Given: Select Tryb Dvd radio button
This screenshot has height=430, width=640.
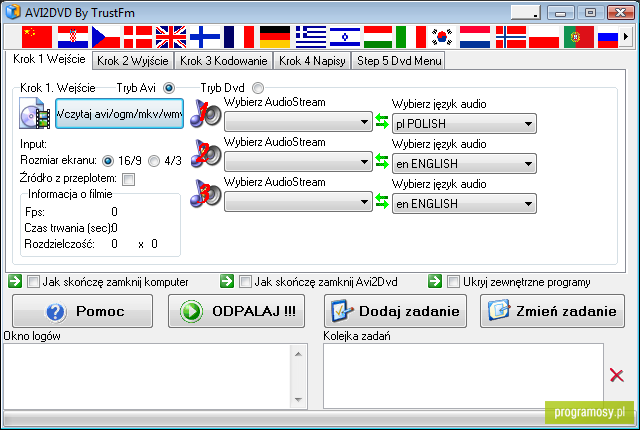Looking at the screenshot, I should point(258,88).
